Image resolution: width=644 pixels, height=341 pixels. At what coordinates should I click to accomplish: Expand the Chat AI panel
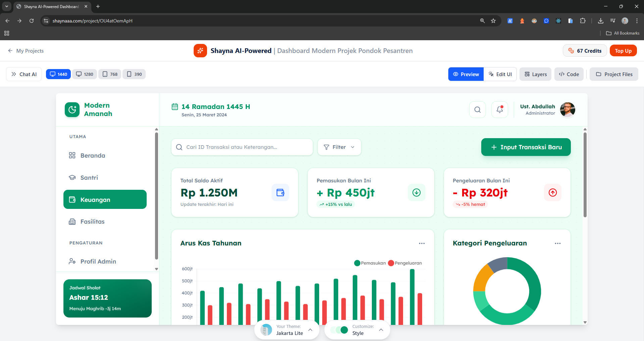(24, 74)
